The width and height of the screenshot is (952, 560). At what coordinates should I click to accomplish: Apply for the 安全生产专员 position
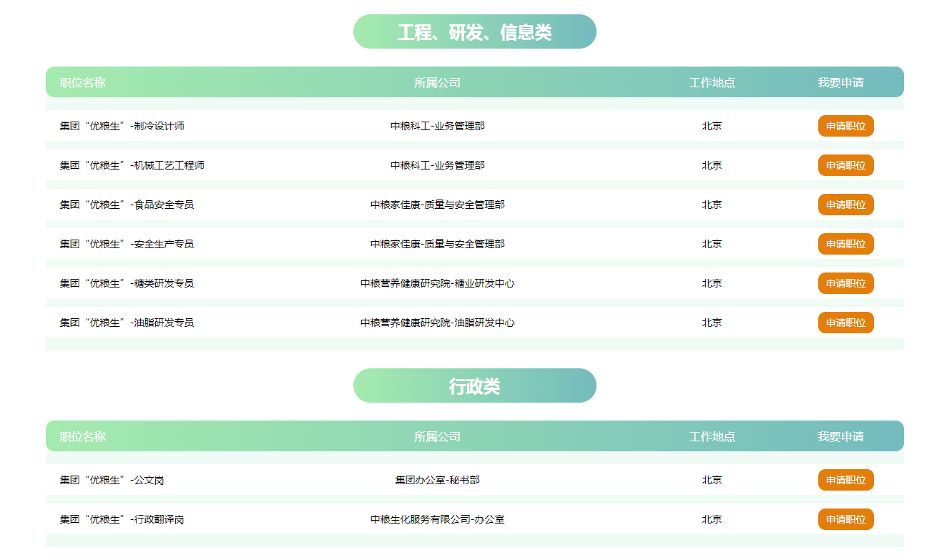coord(845,244)
